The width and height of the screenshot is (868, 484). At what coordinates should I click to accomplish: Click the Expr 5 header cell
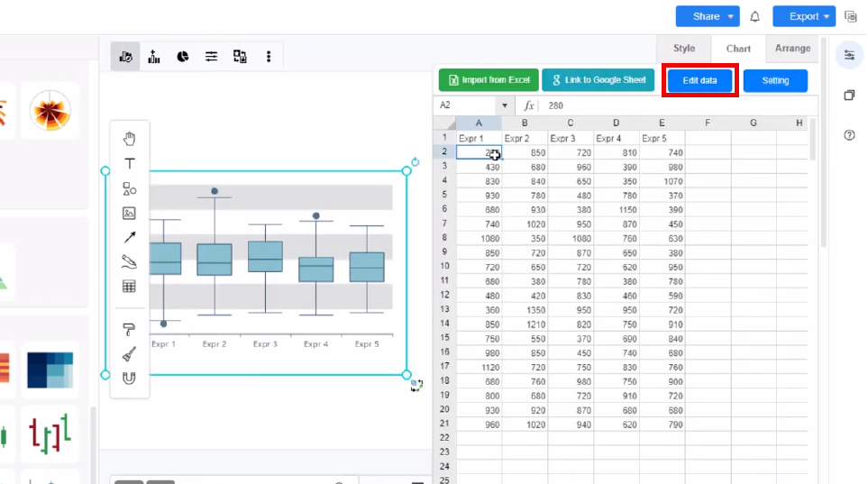[x=662, y=139]
